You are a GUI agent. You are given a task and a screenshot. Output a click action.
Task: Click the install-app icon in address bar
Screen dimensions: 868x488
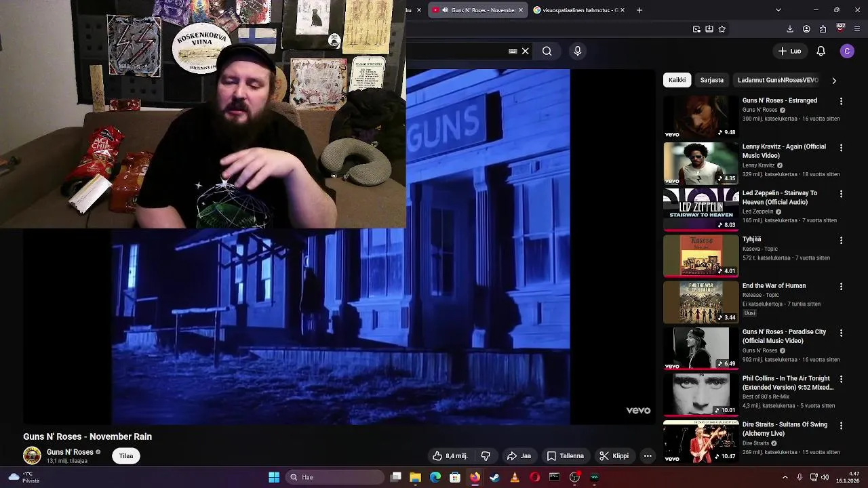(709, 29)
